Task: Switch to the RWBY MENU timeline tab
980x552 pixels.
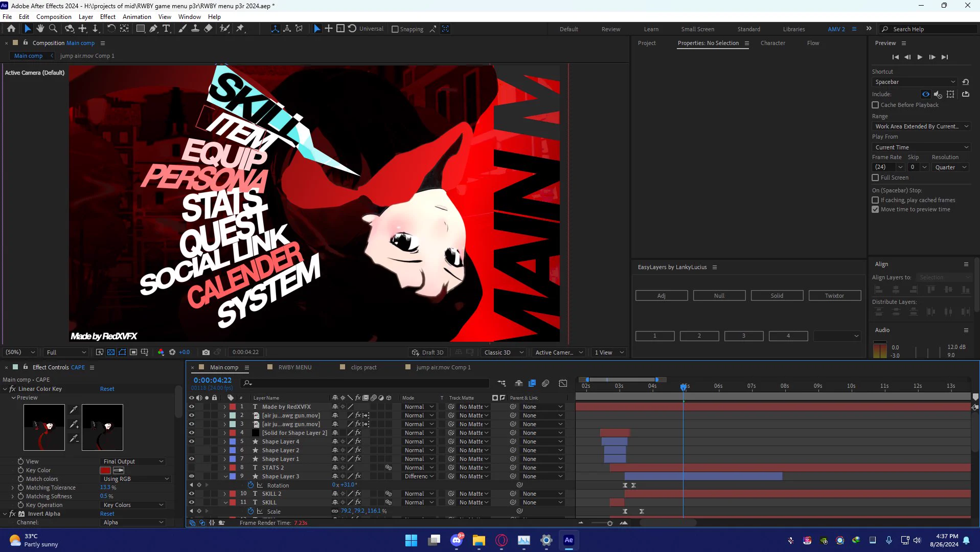Action: tap(294, 367)
